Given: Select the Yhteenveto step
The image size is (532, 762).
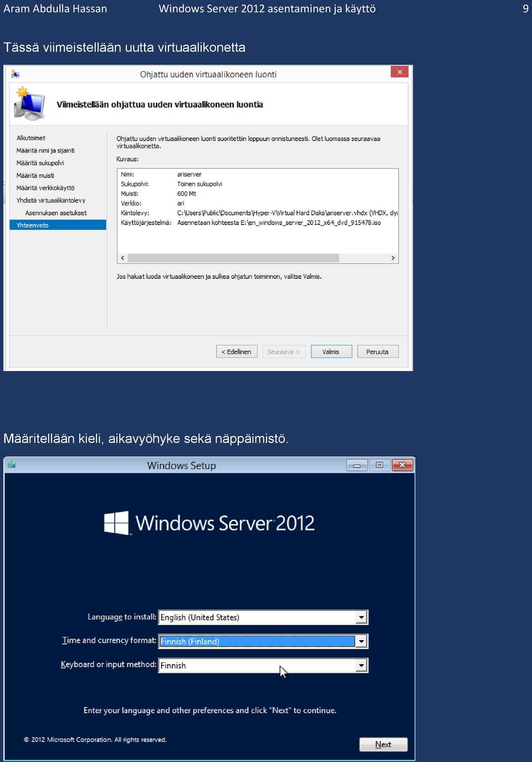Looking at the screenshot, I should point(58,225).
